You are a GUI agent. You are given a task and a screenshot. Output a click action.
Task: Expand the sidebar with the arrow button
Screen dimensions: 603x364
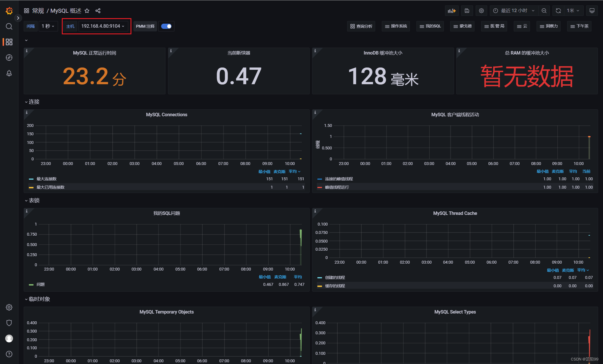coord(18,18)
